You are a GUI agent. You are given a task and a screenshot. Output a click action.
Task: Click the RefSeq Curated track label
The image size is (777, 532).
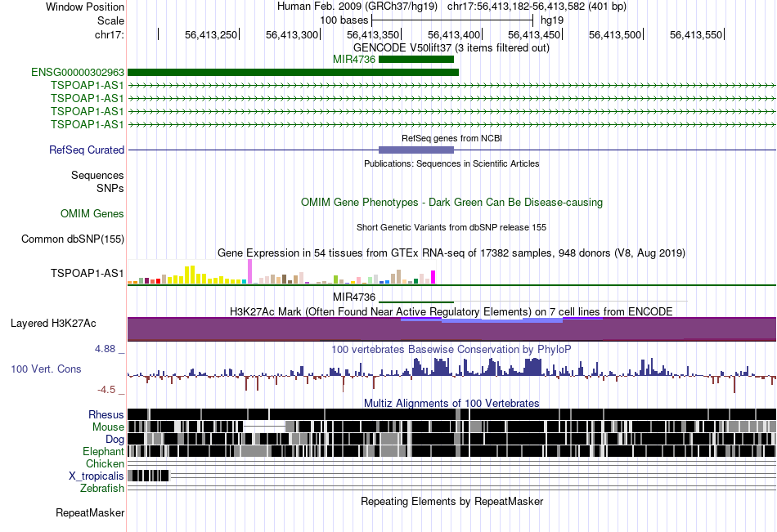(x=86, y=150)
